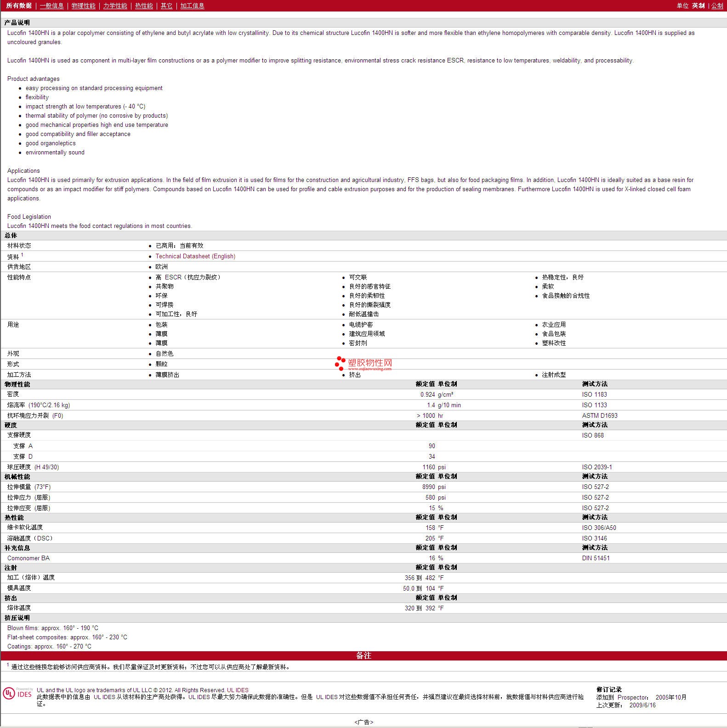Open the 一般信息 tab
Viewport: 727px width, 728px height.
click(x=51, y=6)
